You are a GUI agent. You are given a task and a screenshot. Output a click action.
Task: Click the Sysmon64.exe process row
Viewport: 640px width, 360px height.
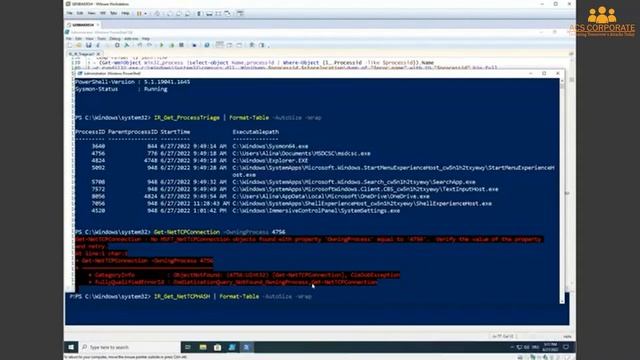pyautogui.click(x=192, y=146)
